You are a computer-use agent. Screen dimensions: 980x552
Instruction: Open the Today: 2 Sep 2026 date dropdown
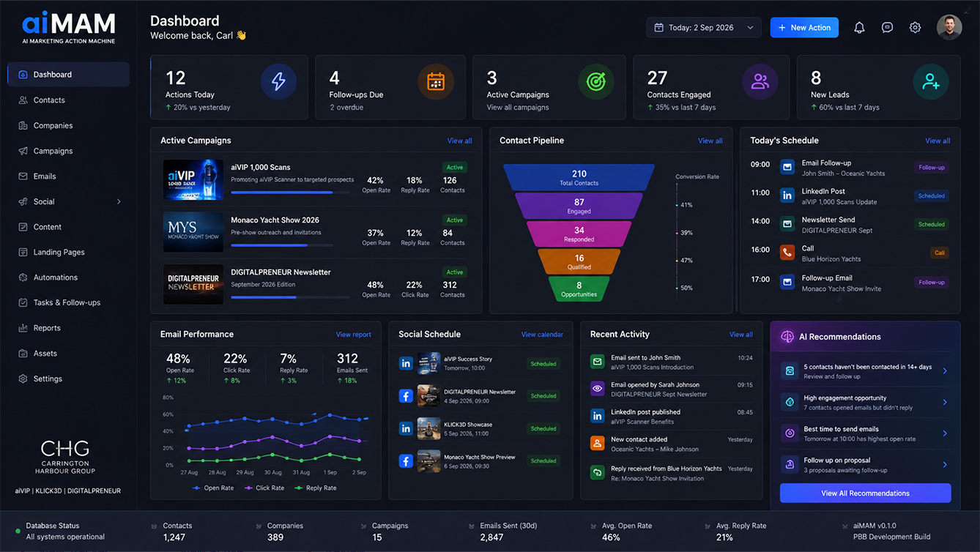click(x=704, y=28)
